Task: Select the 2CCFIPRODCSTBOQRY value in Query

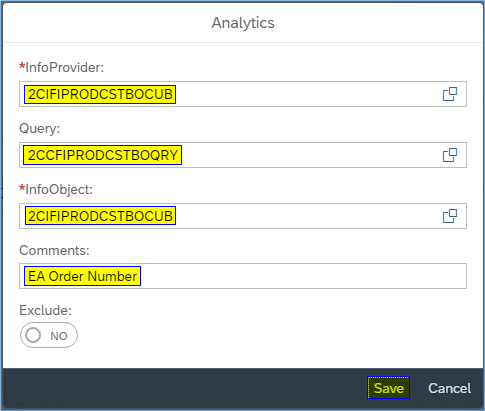Action: (x=102, y=155)
